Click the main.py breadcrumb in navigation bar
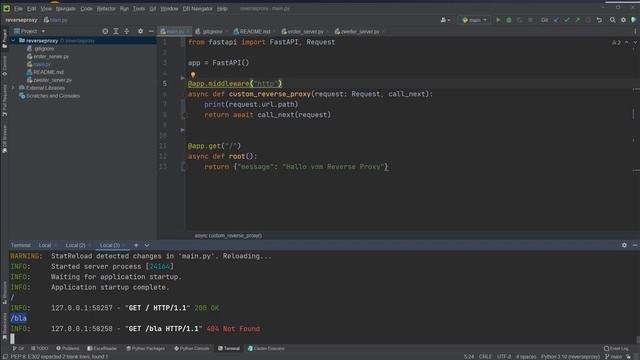The height and width of the screenshot is (360, 640). coord(56,20)
